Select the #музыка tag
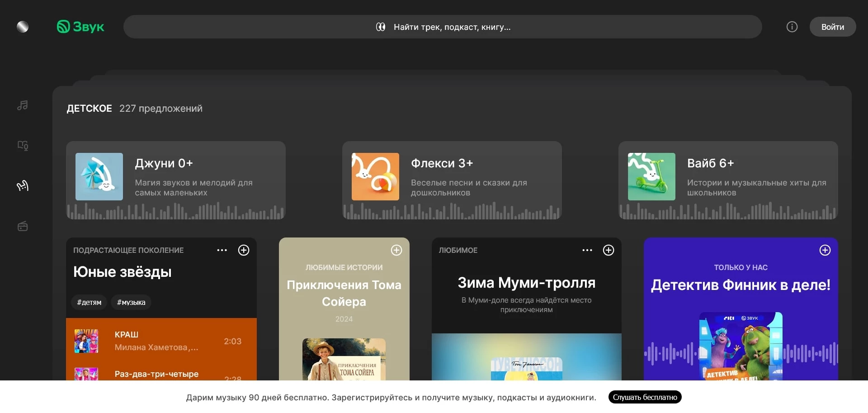Screen dimensions: 868x413 [x=131, y=302]
